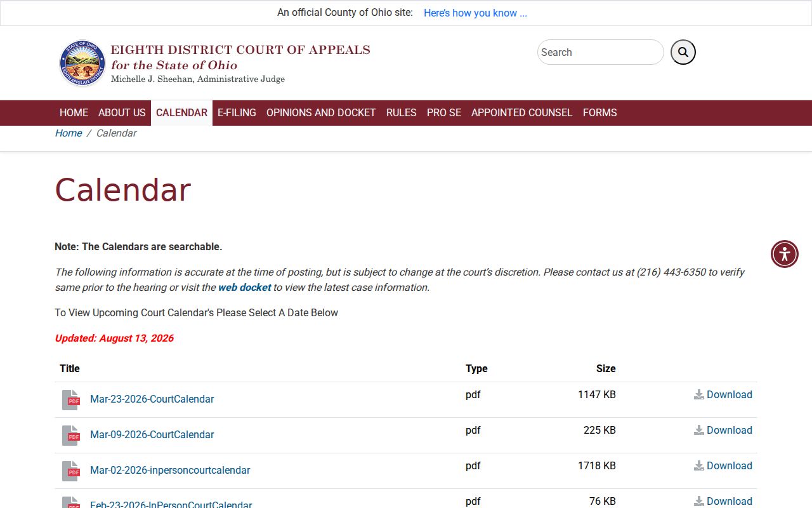812x508 pixels.
Task: Open Mar-23-2026-CourtCalendar file link
Action: 152,399
